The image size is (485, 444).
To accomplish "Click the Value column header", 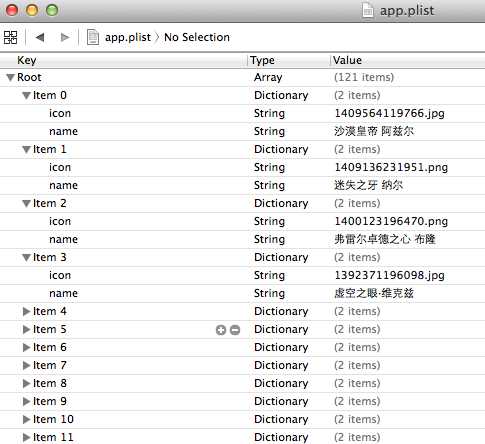I will coord(407,60).
